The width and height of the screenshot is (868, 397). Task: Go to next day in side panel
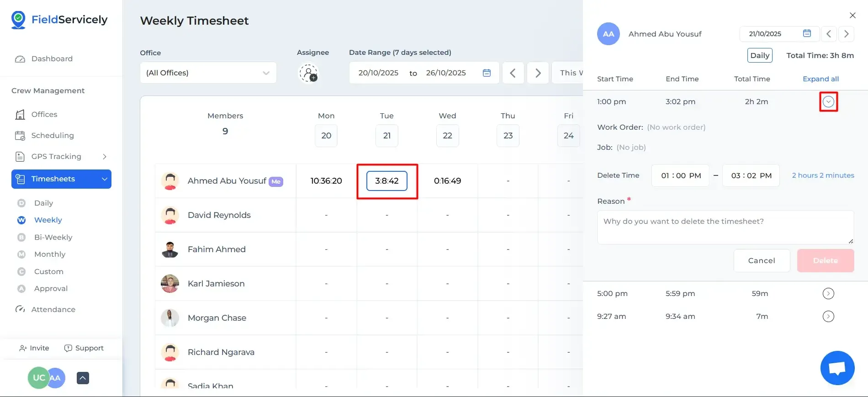click(846, 34)
